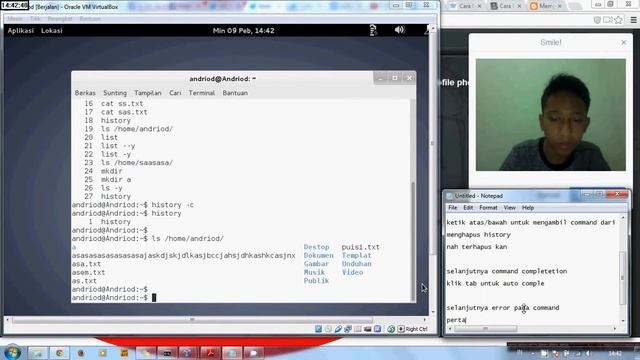Click the volume speaker icon in GNOME top bar
Image resolution: width=640 pixels, height=360 pixels.
pos(400,30)
